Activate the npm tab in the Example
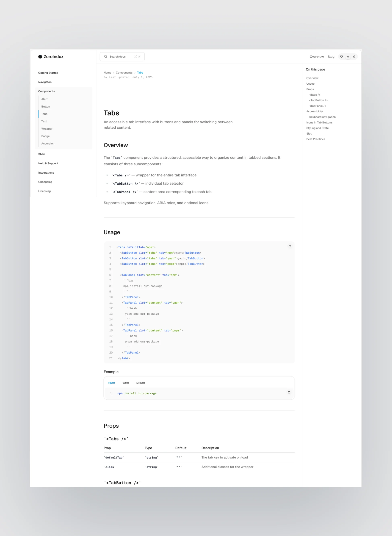The width and height of the screenshot is (392, 536). pyautogui.click(x=112, y=383)
